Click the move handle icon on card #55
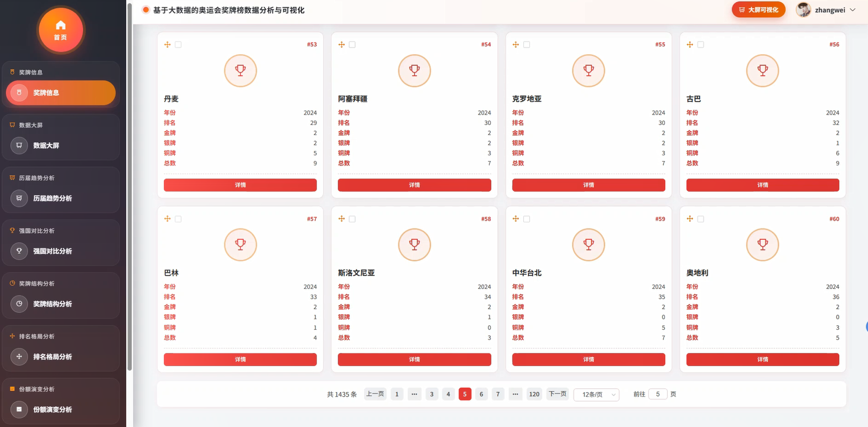The height and width of the screenshot is (427, 868). coord(516,44)
